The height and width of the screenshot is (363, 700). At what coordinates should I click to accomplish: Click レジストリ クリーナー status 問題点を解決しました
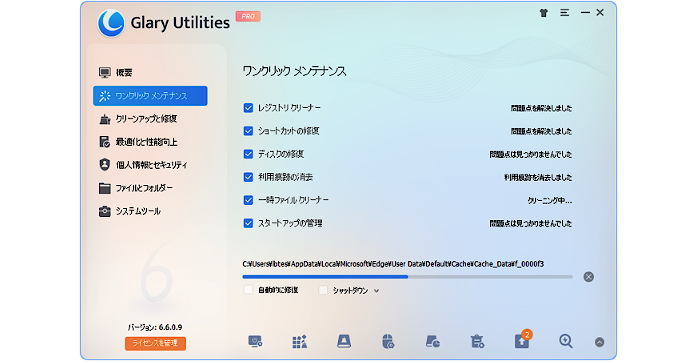point(541,108)
